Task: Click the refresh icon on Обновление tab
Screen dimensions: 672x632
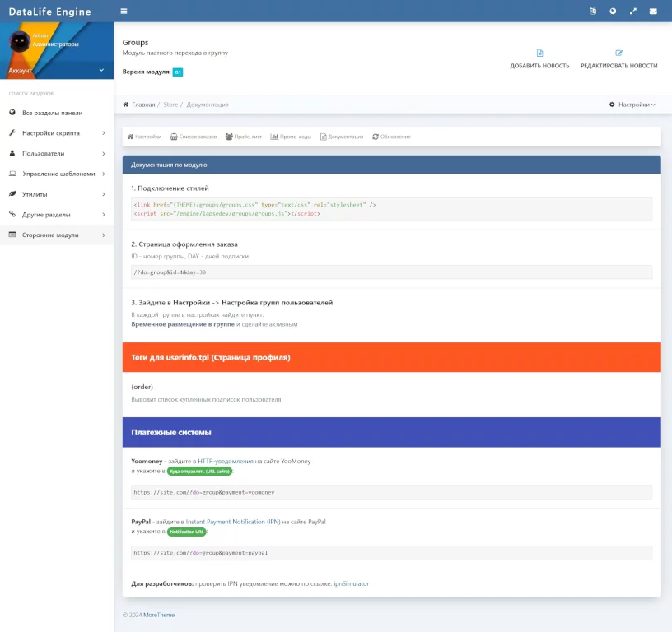Action: pos(376,137)
